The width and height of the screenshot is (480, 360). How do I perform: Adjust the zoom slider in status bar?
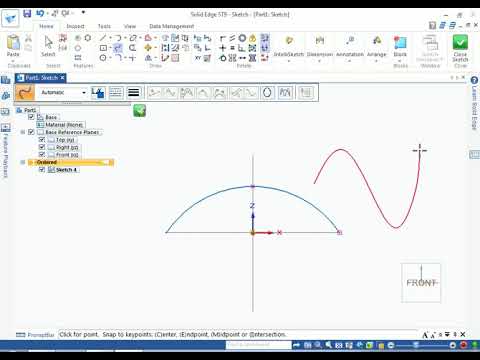tap(416, 345)
